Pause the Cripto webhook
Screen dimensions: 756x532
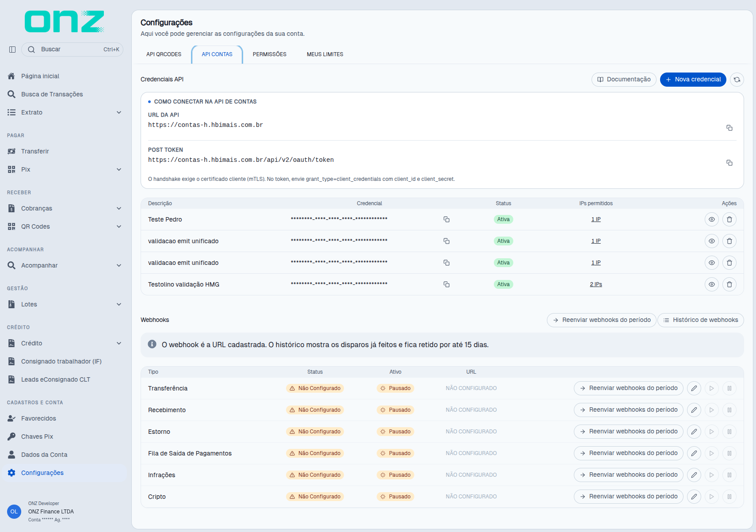click(x=729, y=497)
